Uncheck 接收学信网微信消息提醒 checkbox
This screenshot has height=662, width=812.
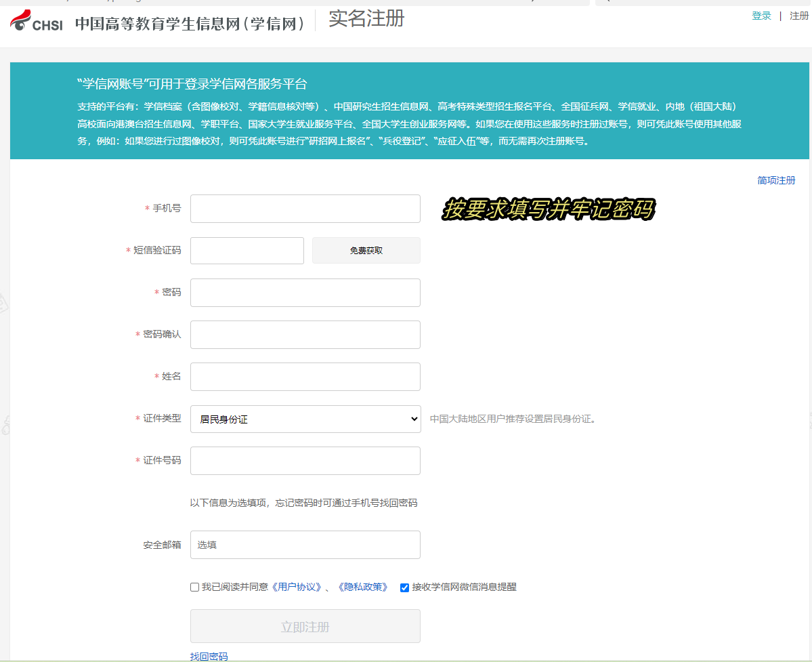pos(404,587)
